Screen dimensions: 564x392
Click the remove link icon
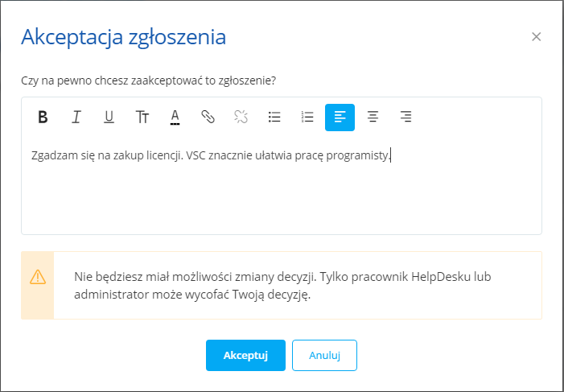click(241, 118)
